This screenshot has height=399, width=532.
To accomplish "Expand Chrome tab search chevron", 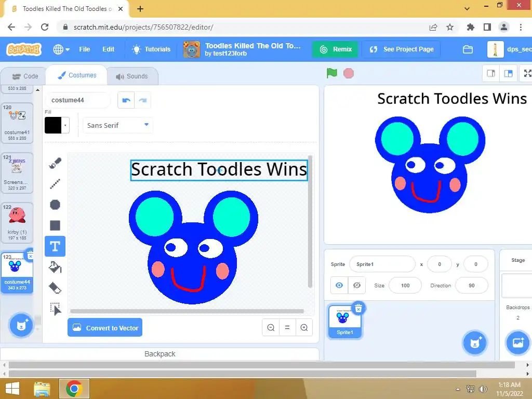I will pos(467,8).
